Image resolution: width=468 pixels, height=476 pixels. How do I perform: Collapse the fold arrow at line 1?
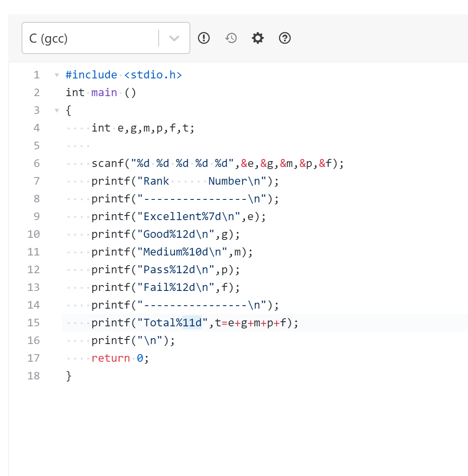click(57, 75)
